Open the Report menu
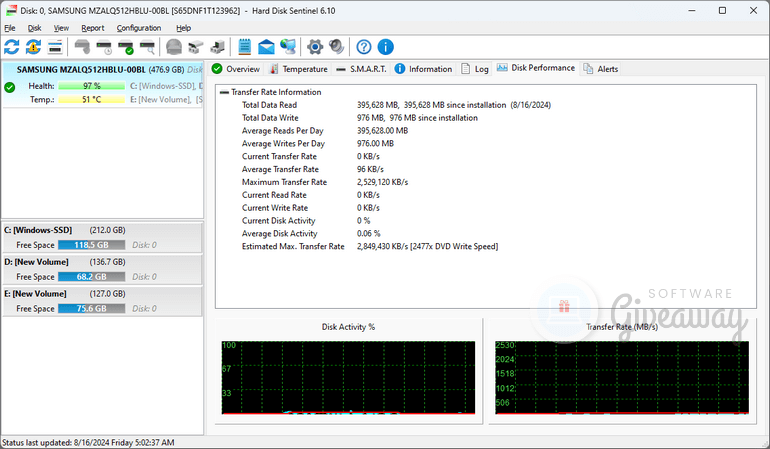The width and height of the screenshot is (770, 449). [93, 28]
